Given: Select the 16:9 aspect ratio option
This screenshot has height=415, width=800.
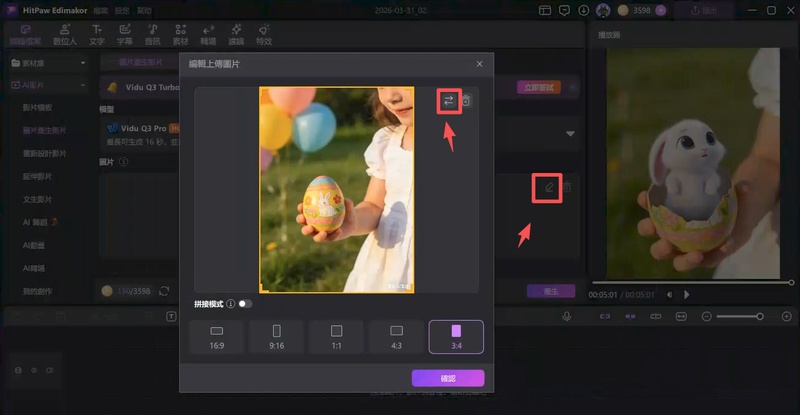Looking at the screenshot, I should click(217, 337).
